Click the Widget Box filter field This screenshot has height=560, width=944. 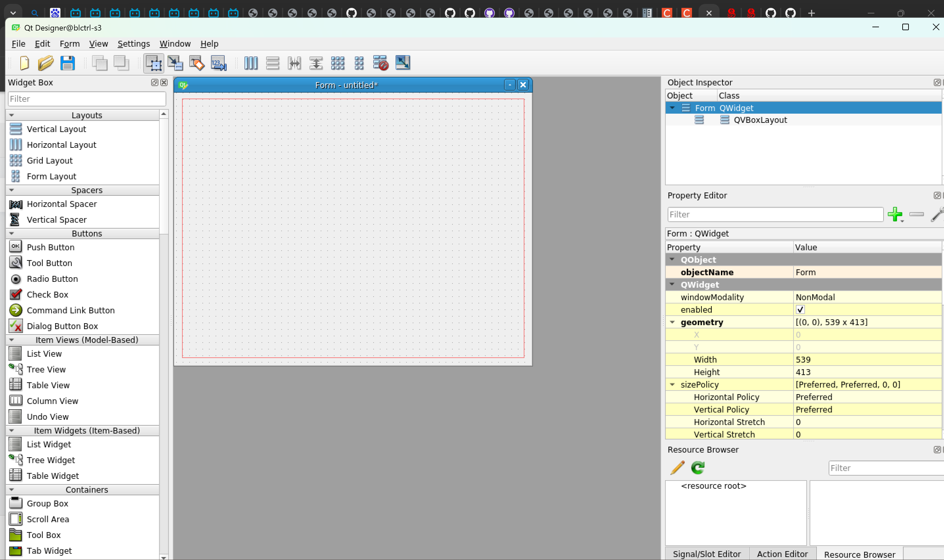click(87, 99)
